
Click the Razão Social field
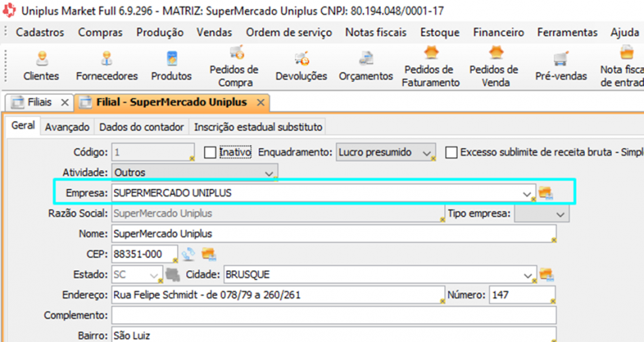(x=278, y=213)
